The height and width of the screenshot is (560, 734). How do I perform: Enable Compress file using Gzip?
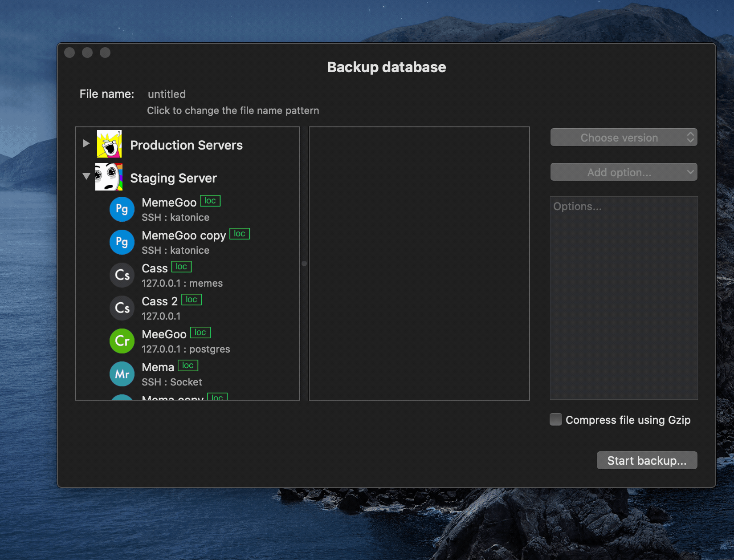555,419
